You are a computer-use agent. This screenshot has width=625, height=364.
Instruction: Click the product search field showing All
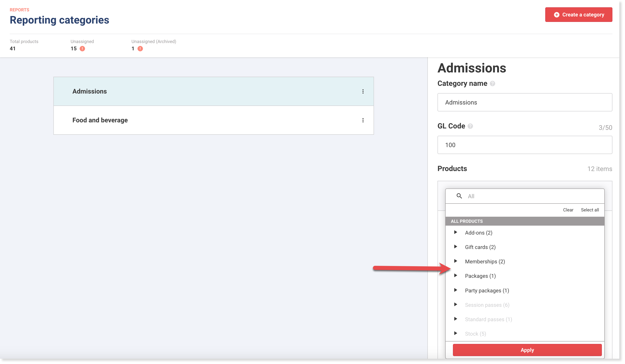525,196
